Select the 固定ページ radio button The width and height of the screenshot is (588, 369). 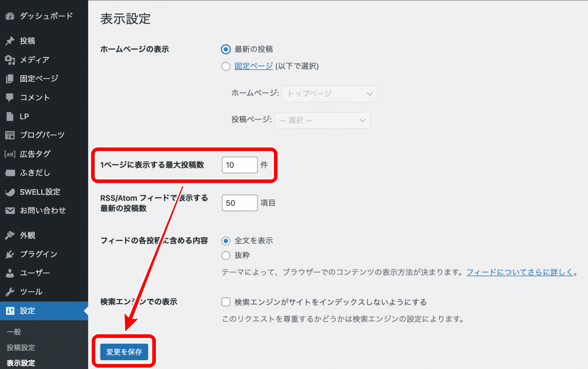pos(226,66)
